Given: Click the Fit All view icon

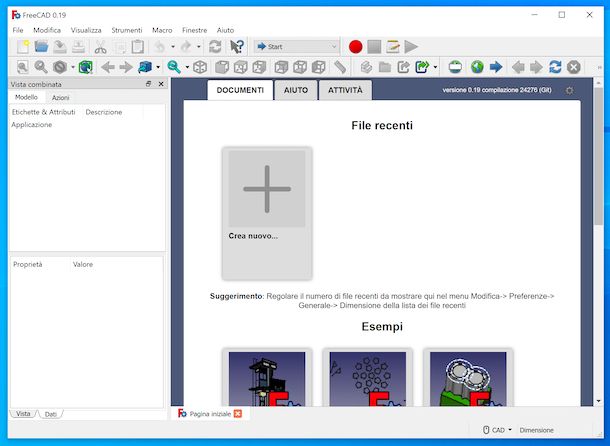Looking at the screenshot, I should tap(23, 67).
